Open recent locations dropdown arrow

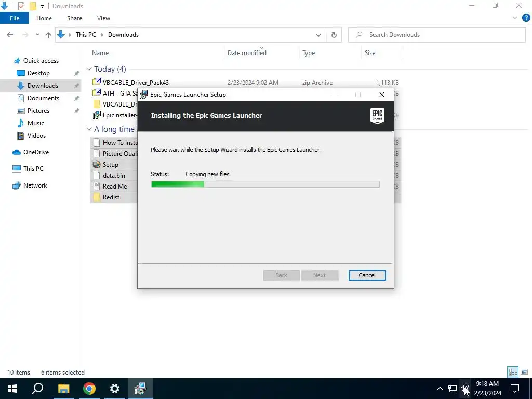point(37,35)
